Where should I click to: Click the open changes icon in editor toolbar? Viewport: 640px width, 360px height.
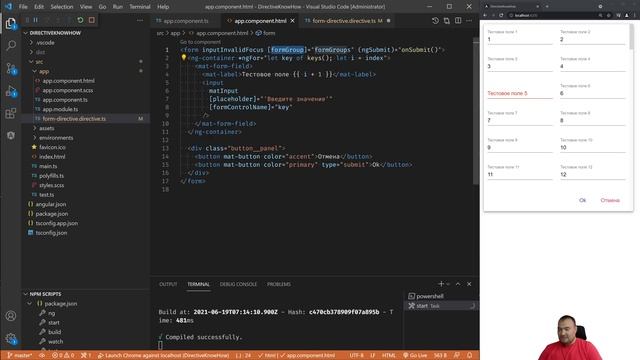tap(447, 20)
